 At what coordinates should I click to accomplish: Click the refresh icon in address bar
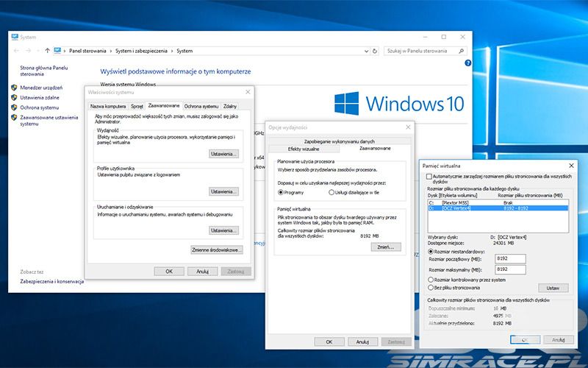tap(375, 51)
